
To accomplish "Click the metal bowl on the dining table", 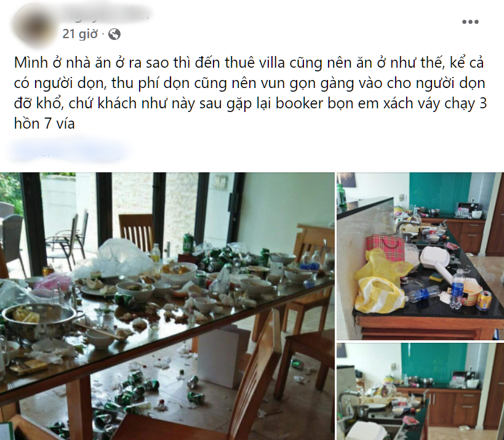I will click(x=39, y=321).
